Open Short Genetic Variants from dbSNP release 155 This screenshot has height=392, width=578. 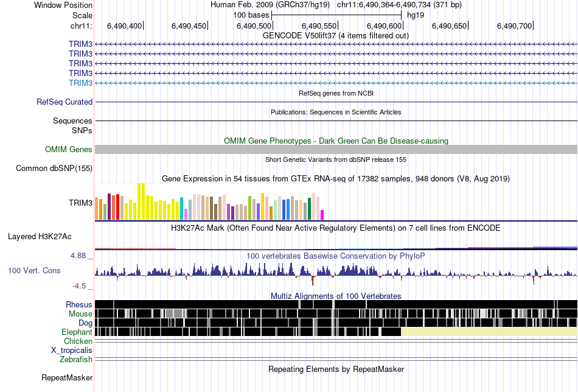[336, 159]
